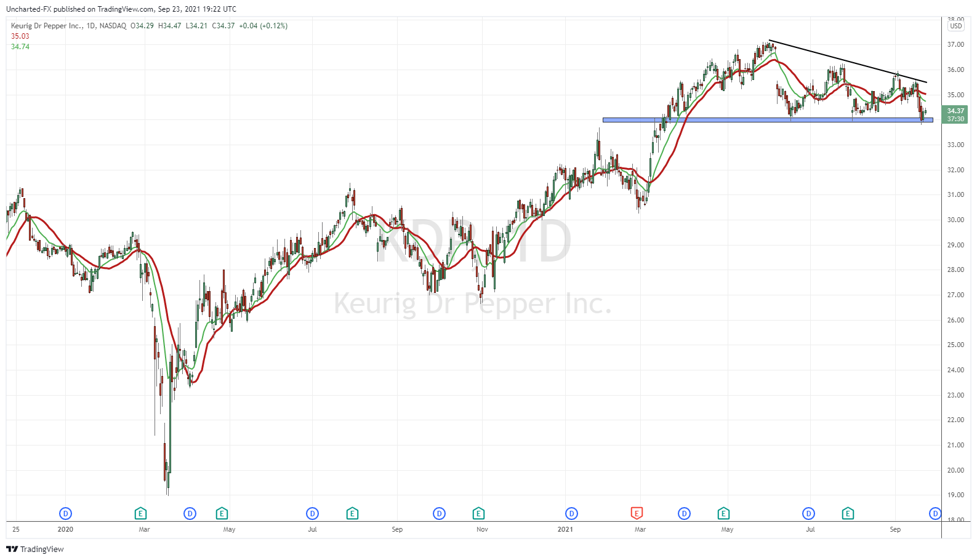Open the dividend marker just after the 2021 label
This screenshot has height=560, width=977.
(x=571, y=513)
